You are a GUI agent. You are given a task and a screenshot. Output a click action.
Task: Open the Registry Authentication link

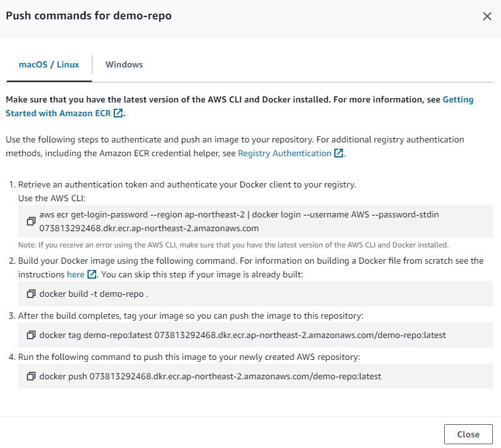coord(284,153)
